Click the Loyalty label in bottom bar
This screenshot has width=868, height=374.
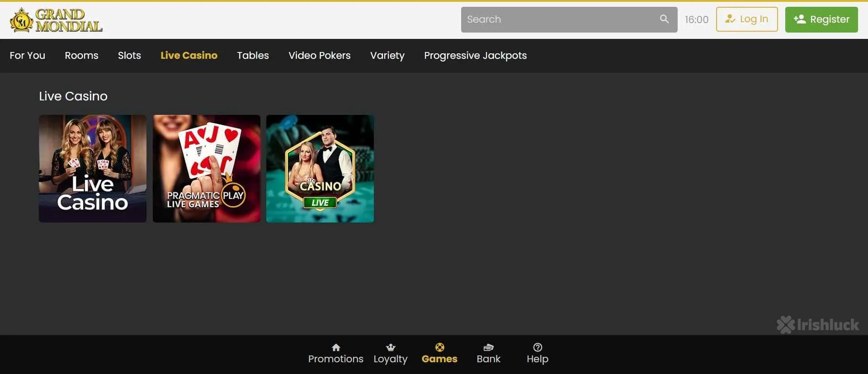pos(391,359)
